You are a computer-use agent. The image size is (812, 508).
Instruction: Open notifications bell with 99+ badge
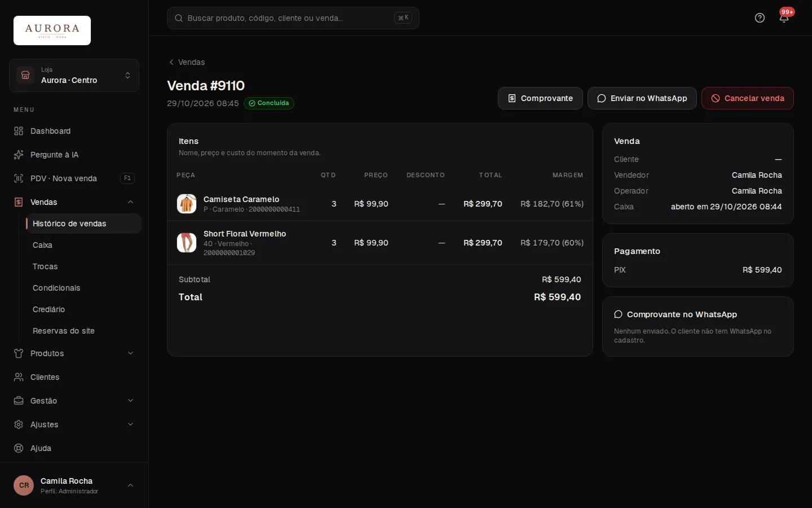pos(784,17)
